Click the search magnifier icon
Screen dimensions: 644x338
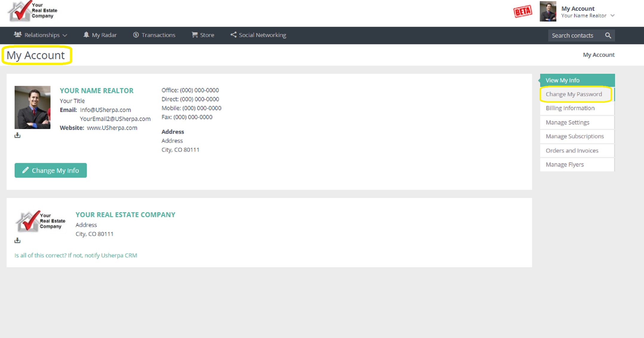608,36
